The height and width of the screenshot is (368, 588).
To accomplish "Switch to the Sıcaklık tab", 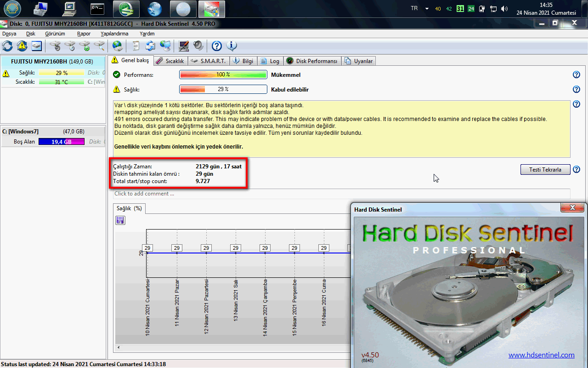I will 170,61.
